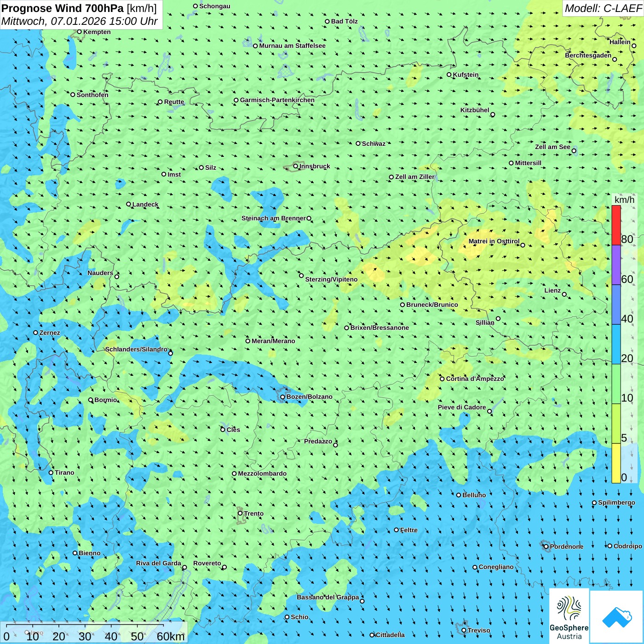644x644 pixels.
Task: Click the date 'Mittwoch, 07.01.2026 15:00 Uhr'
Action: [80, 21]
